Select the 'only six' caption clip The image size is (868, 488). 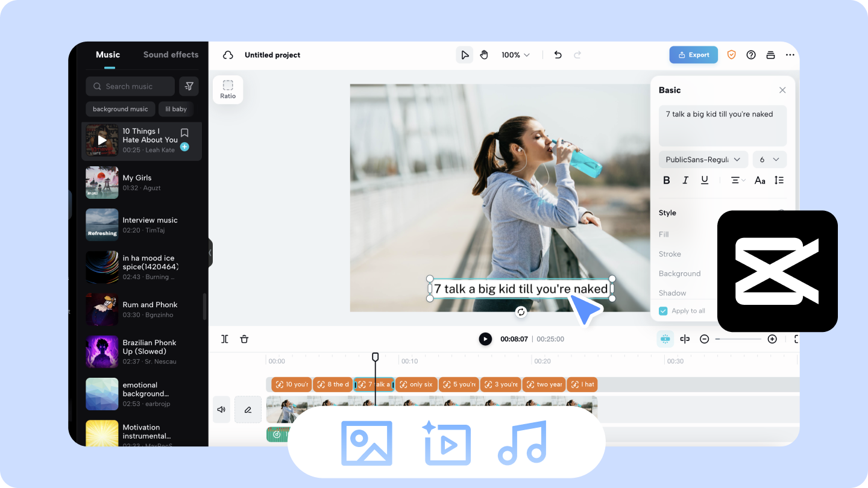[x=416, y=384]
